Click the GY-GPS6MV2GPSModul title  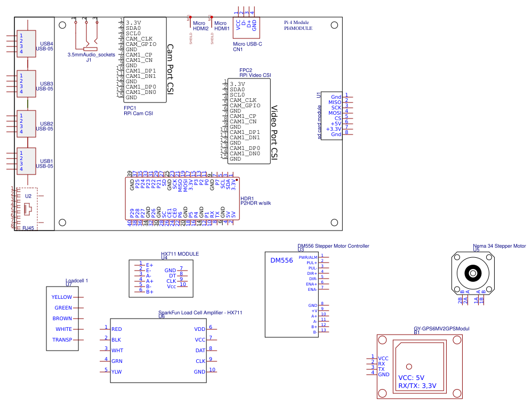pyautogui.click(x=441, y=329)
